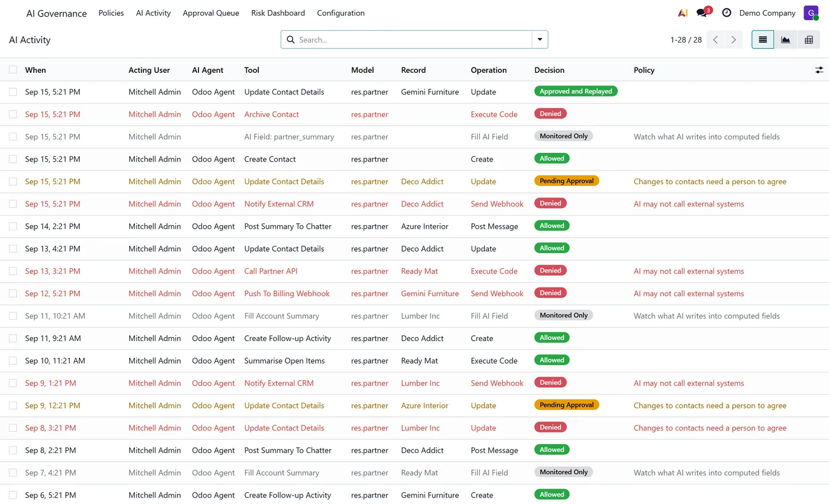Viewport: 829px width, 504px height.
Task: Open the AI Activity menu
Action: click(153, 13)
